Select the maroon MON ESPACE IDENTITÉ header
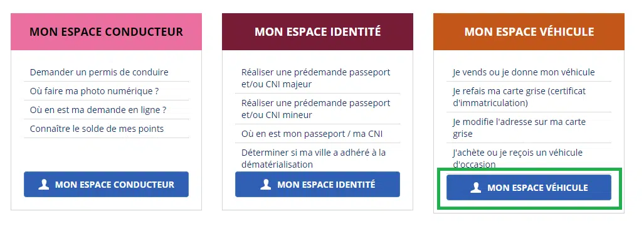This screenshot has height=238, width=644. tap(317, 31)
